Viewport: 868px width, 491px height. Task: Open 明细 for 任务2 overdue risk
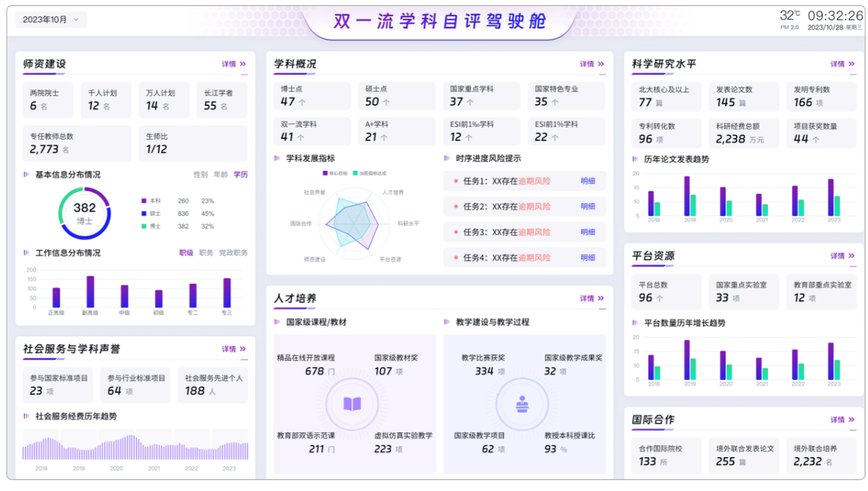click(x=588, y=206)
